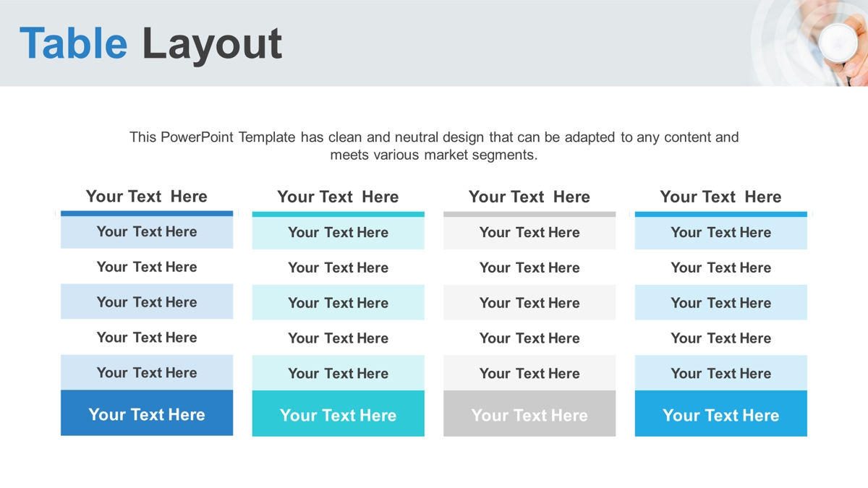Click the thin dark blue bar under the first header
The width and height of the screenshot is (868, 488).
[147, 213]
